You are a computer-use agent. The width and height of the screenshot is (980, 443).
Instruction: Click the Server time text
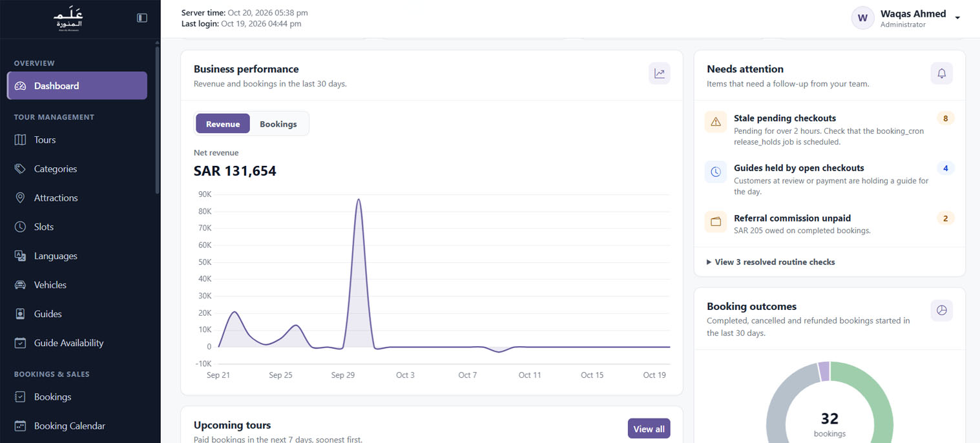click(x=245, y=13)
